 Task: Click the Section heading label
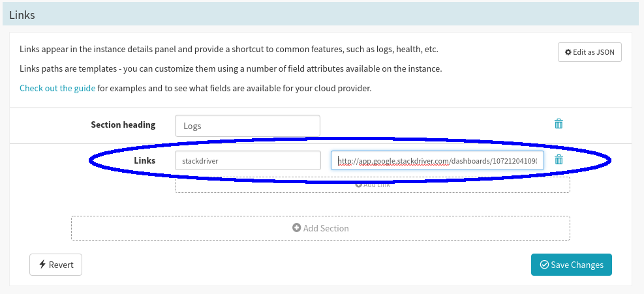coord(123,125)
